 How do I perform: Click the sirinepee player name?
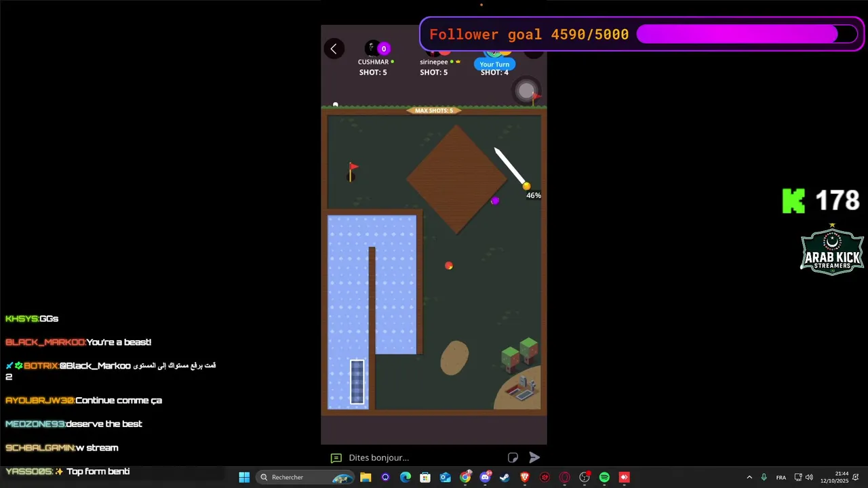[x=434, y=62]
